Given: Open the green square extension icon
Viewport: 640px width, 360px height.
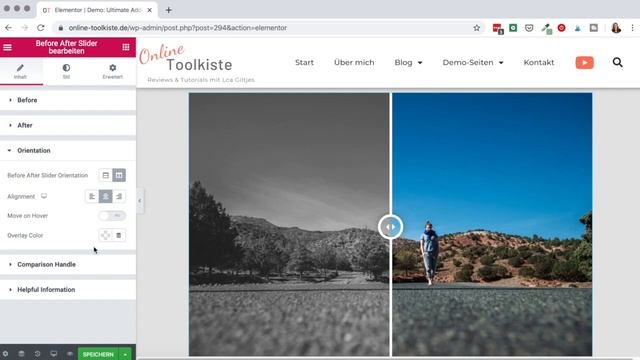Looking at the screenshot, I should point(513,28).
